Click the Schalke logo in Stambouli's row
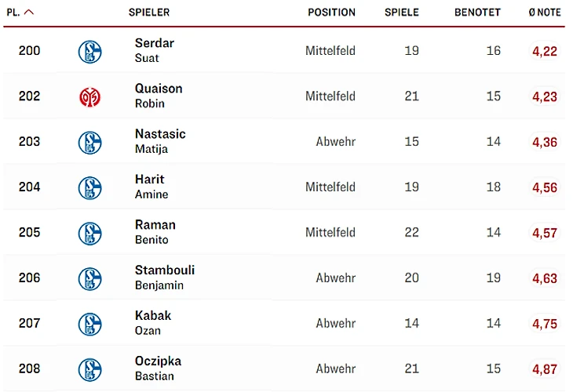Screen dimensions: 573x392 click(90, 279)
